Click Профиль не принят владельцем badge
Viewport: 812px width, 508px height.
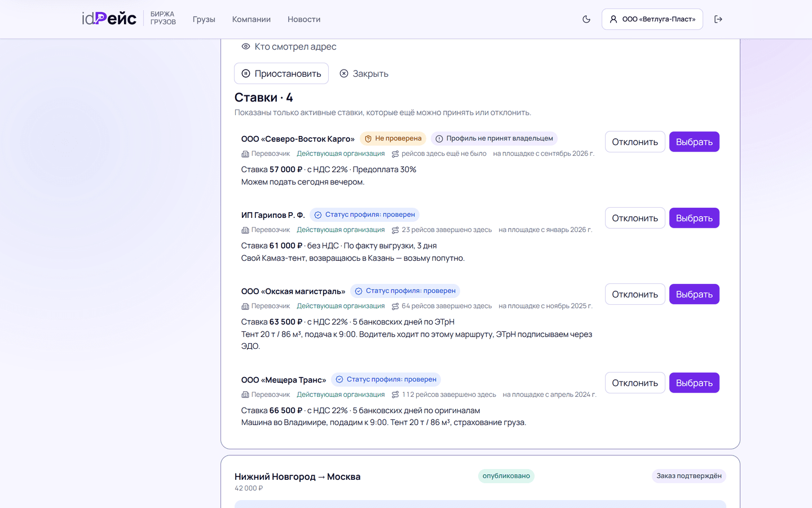[x=495, y=138]
